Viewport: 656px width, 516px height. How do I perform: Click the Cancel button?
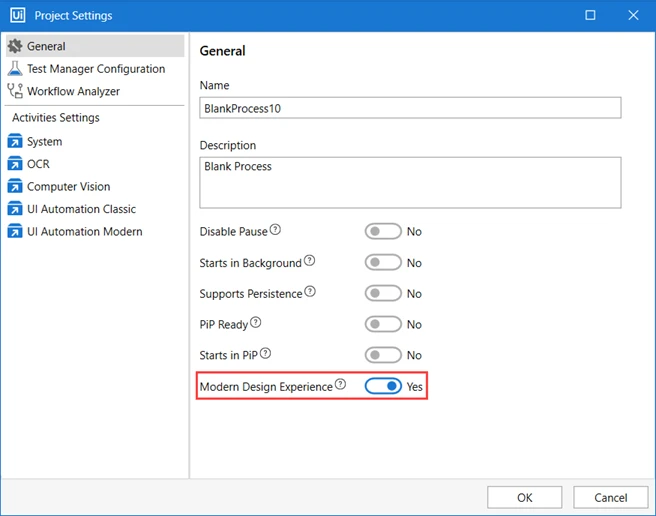[x=610, y=497]
